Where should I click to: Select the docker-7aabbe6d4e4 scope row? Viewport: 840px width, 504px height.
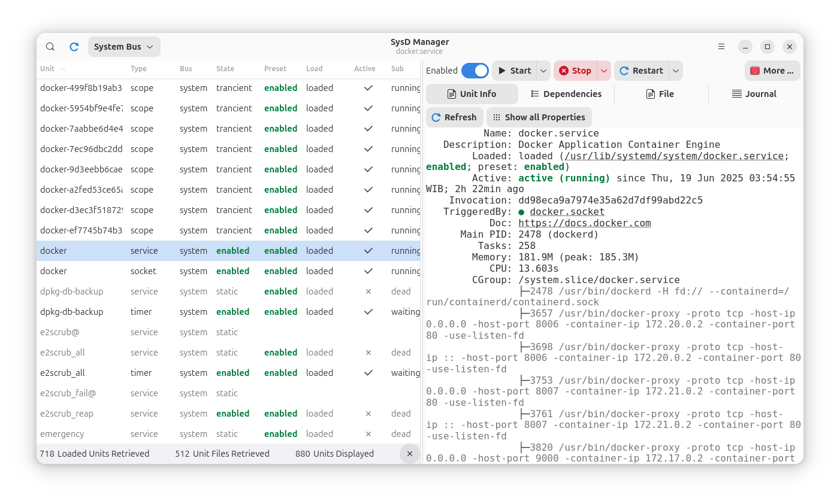(228, 129)
